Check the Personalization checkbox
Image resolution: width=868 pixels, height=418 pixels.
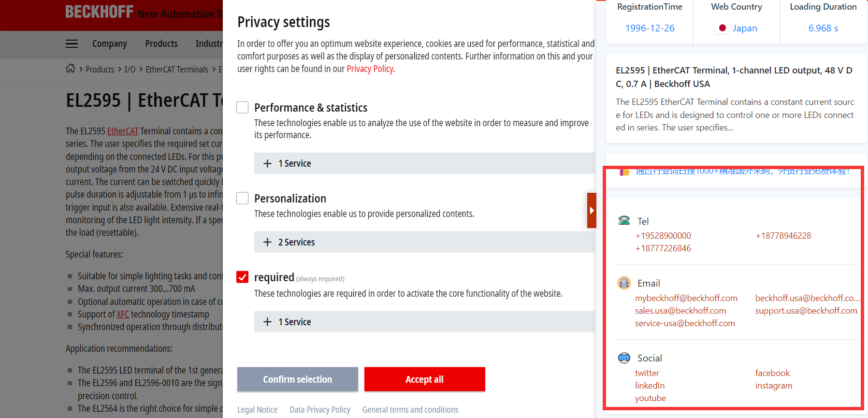pyautogui.click(x=242, y=198)
